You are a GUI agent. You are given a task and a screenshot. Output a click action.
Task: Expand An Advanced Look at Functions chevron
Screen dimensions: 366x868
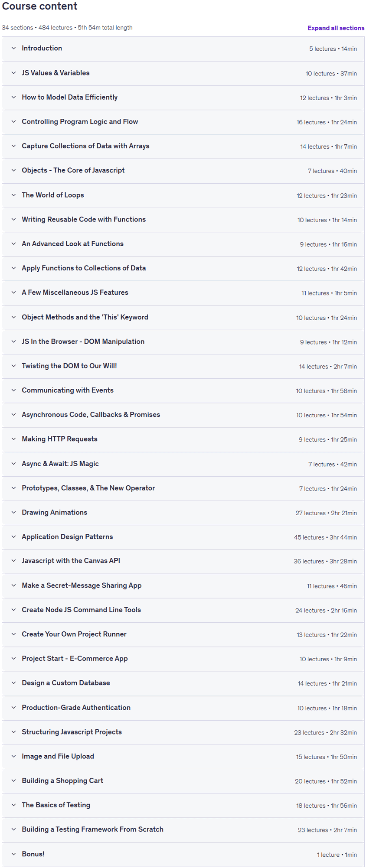[13, 244]
